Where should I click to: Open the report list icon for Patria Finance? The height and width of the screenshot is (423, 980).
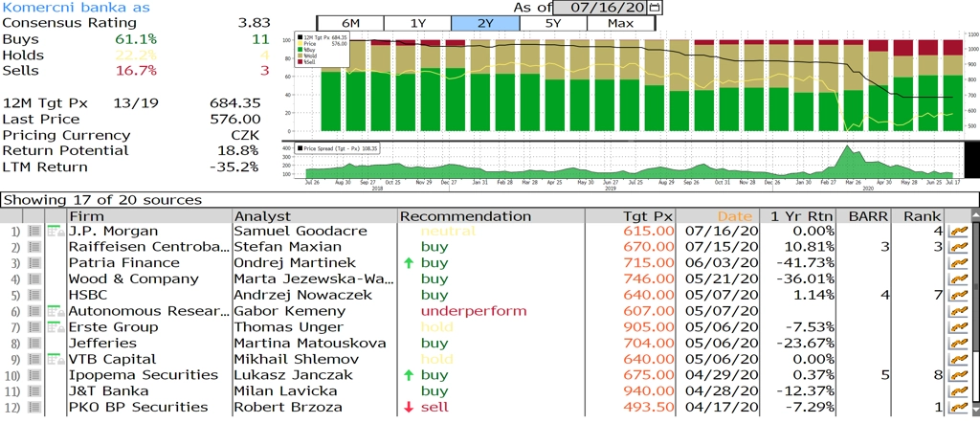coord(35,263)
